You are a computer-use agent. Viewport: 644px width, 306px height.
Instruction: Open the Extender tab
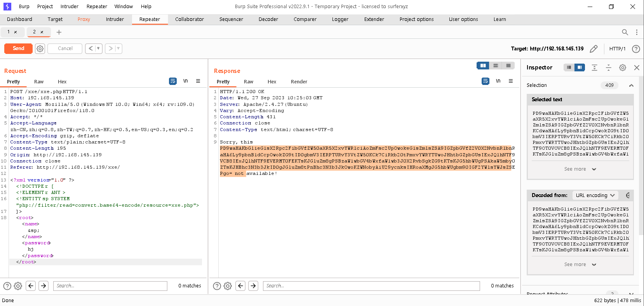tap(374, 19)
